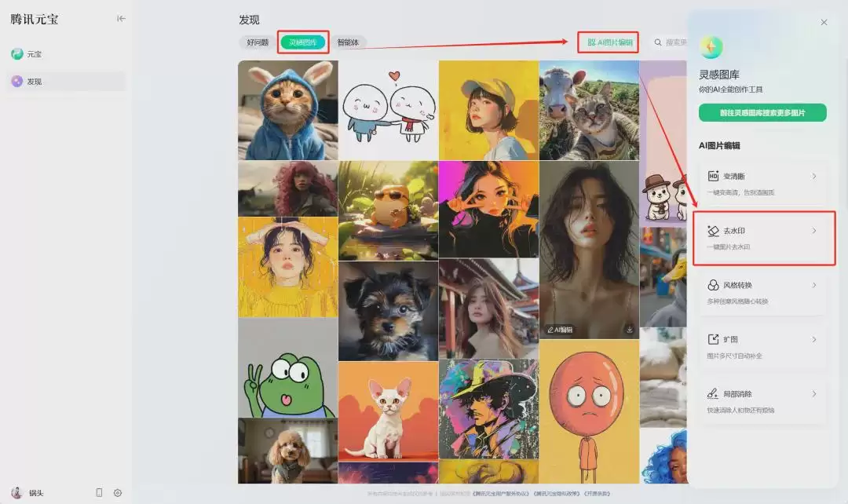Switch to the 好问题 tab

pos(258,42)
